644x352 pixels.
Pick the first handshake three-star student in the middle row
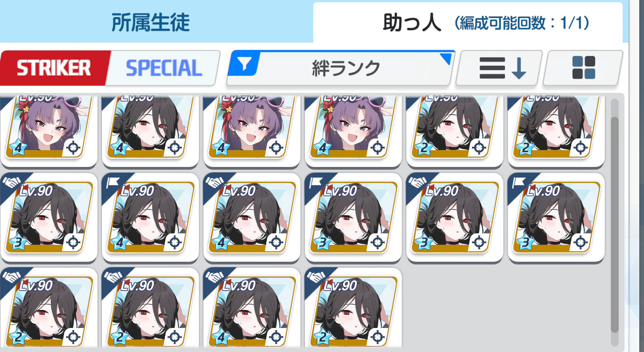point(49,217)
